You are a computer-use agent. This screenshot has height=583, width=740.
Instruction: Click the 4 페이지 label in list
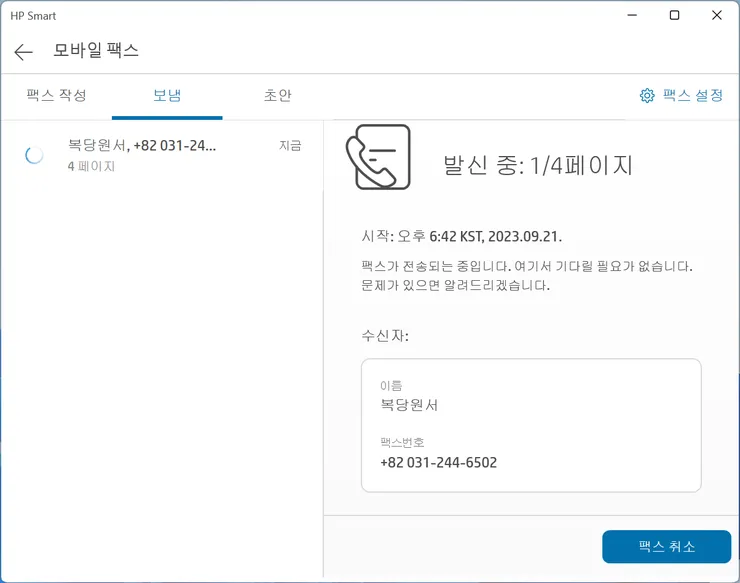point(91,166)
